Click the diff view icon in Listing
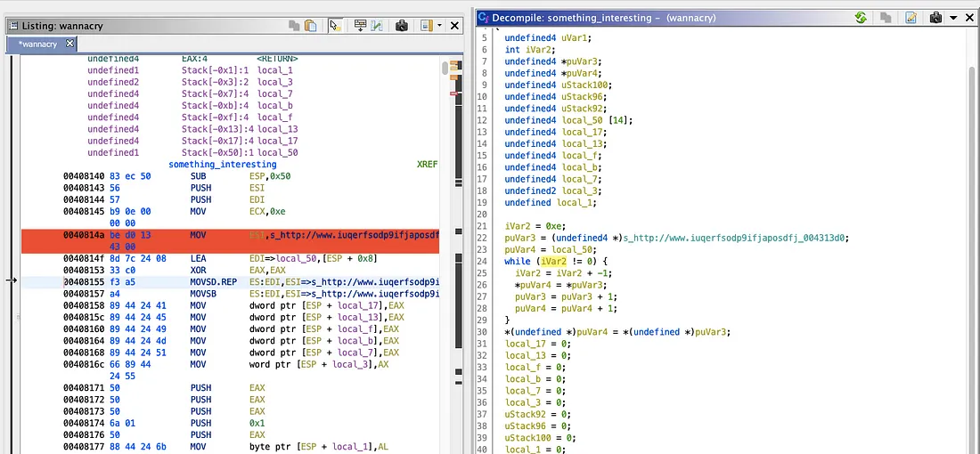The height and width of the screenshot is (454, 980). tap(377, 26)
